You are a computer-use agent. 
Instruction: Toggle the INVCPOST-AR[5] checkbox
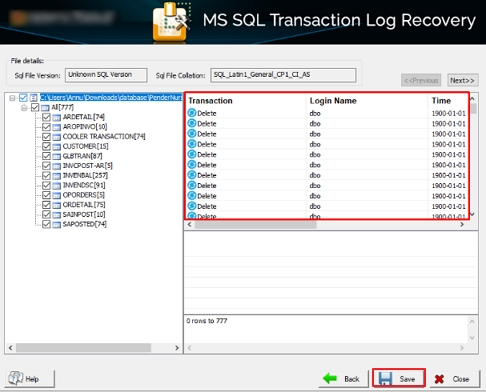(x=46, y=166)
